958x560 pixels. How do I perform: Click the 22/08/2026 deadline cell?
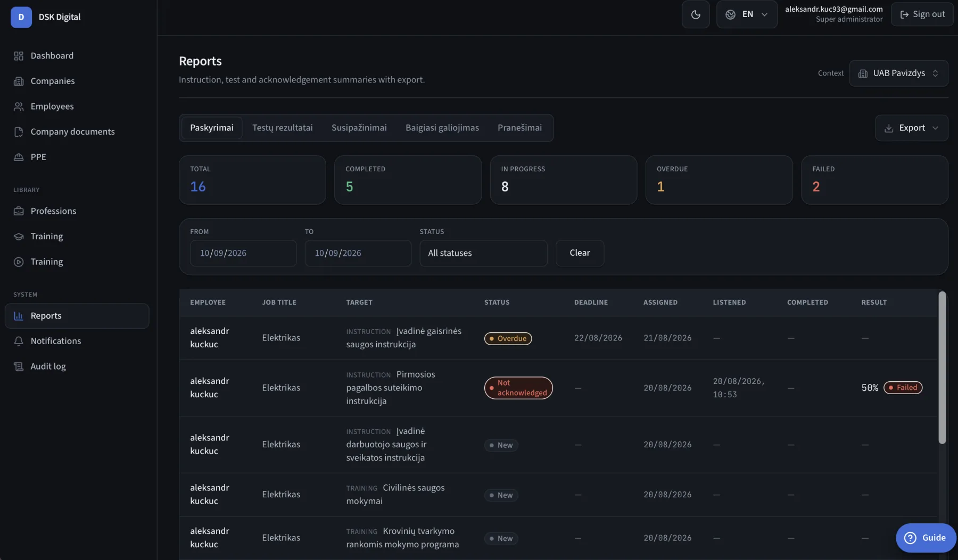click(x=598, y=338)
